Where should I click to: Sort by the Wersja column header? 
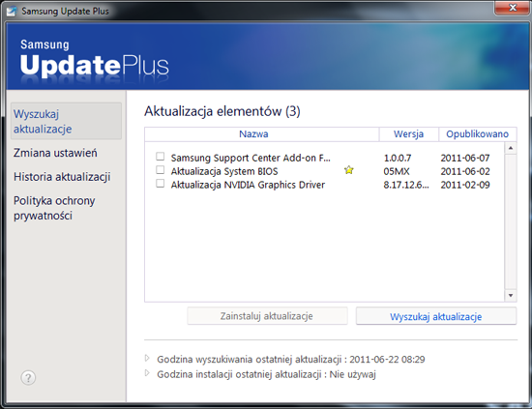point(408,134)
